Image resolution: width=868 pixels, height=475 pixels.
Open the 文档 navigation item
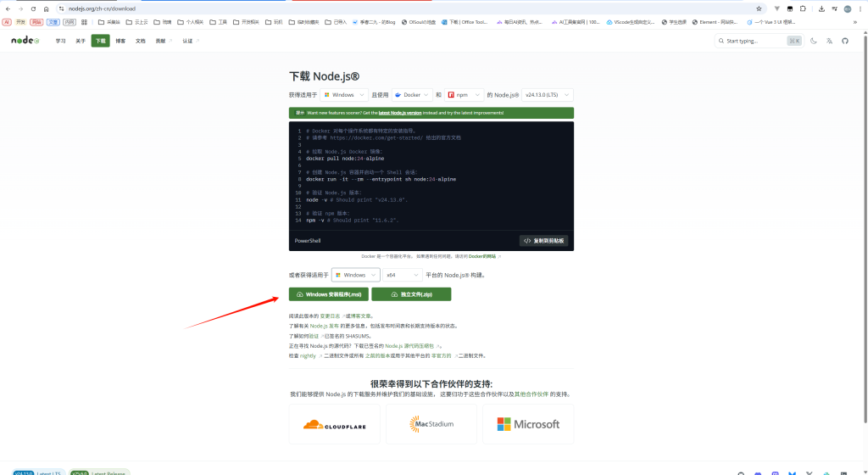coord(140,41)
